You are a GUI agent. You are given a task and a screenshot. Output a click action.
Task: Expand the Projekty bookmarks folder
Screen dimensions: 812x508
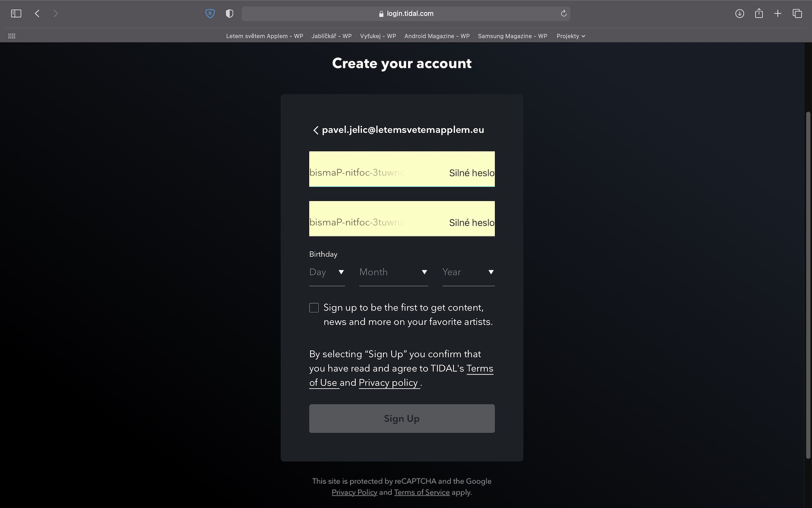(571, 36)
